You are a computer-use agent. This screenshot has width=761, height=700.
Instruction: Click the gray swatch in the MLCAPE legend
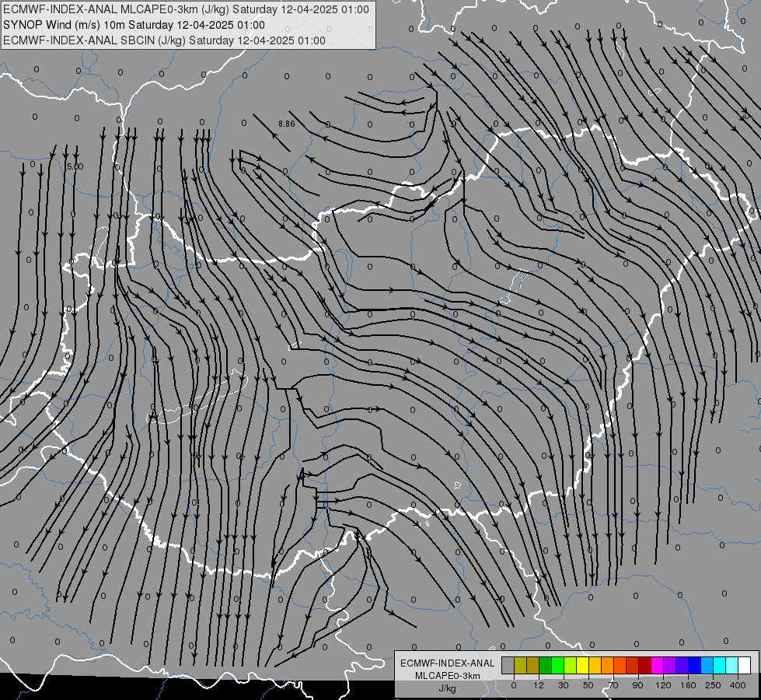pos(508,665)
